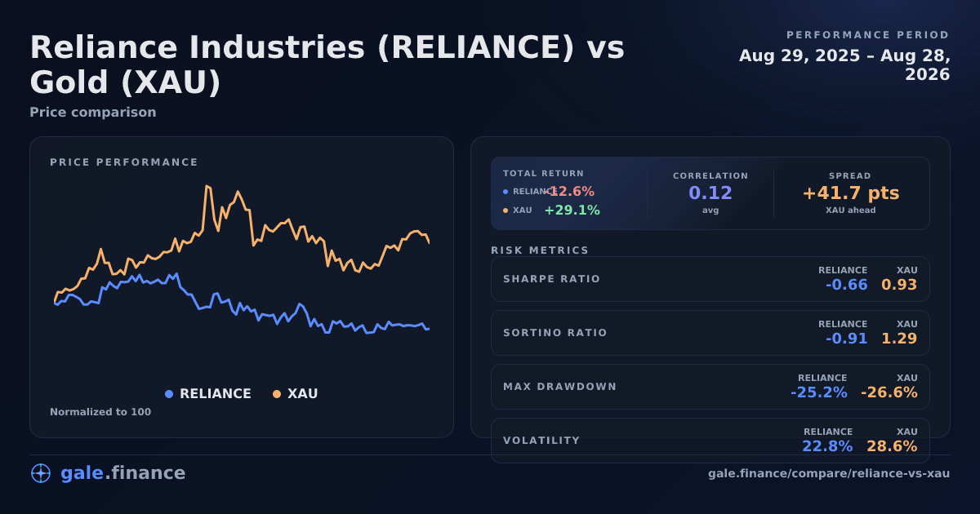
Task: Click the TOTAL RETURN label
Action: [544, 174]
